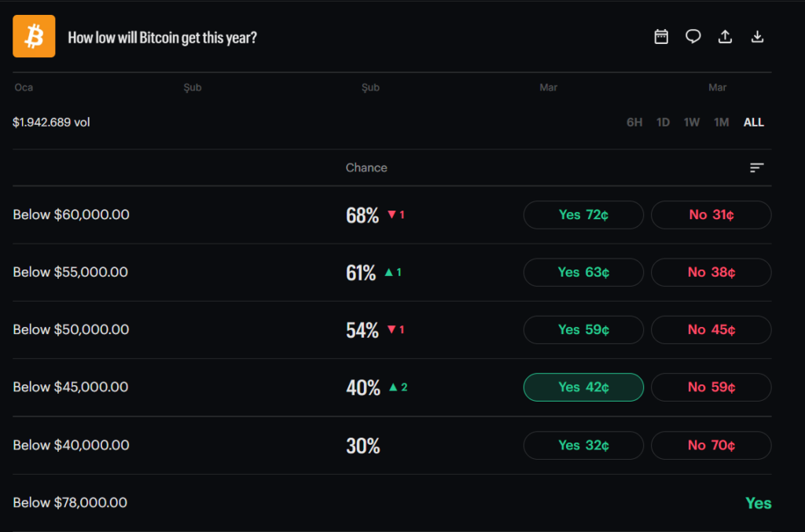
Task: Select the ALL time range
Action: pos(753,123)
